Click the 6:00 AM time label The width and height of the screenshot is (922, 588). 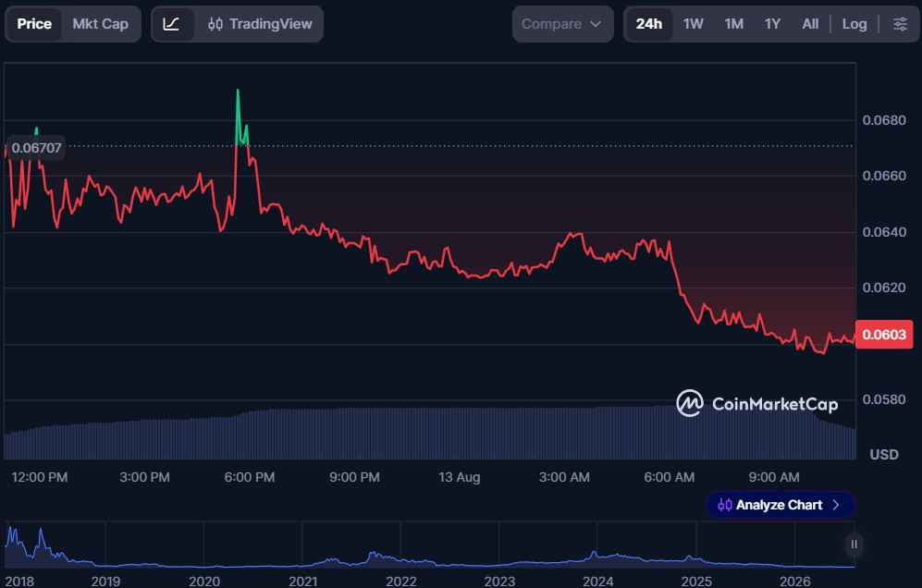[670, 477]
